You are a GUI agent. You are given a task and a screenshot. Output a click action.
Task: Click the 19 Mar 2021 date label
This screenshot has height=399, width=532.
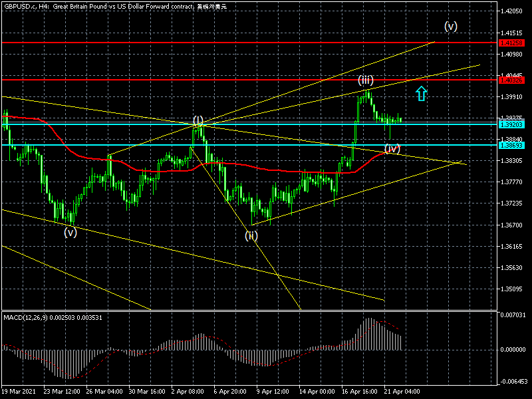coord(19,391)
